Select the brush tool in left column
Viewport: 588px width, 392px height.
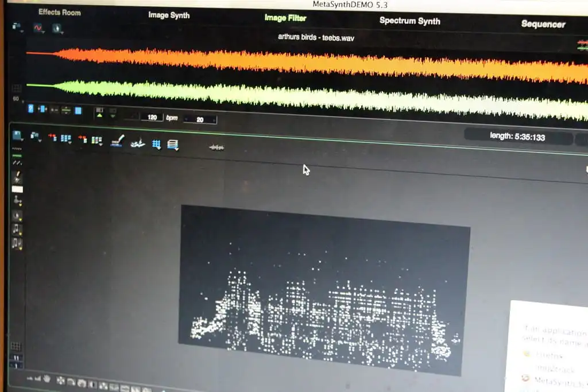(17, 177)
